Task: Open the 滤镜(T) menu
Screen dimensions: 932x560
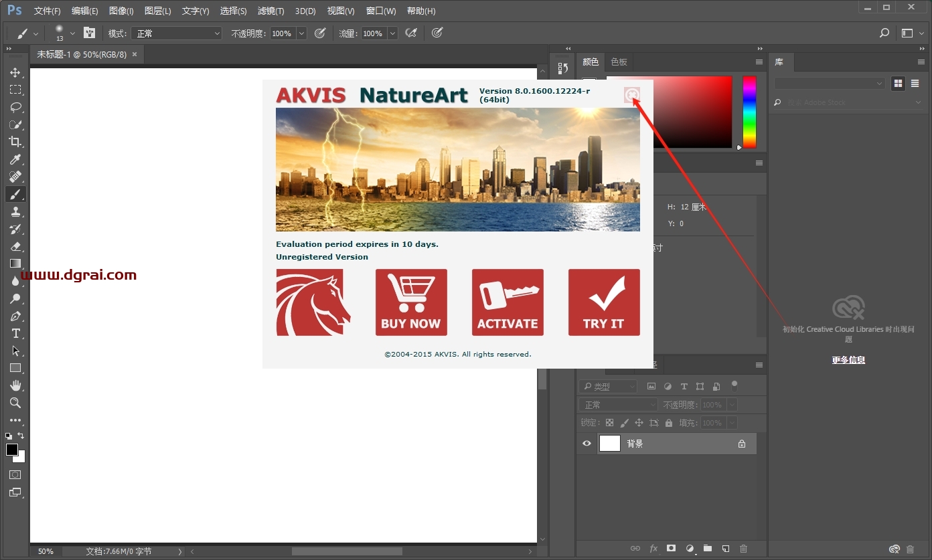Action: click(x=270, y=11)
